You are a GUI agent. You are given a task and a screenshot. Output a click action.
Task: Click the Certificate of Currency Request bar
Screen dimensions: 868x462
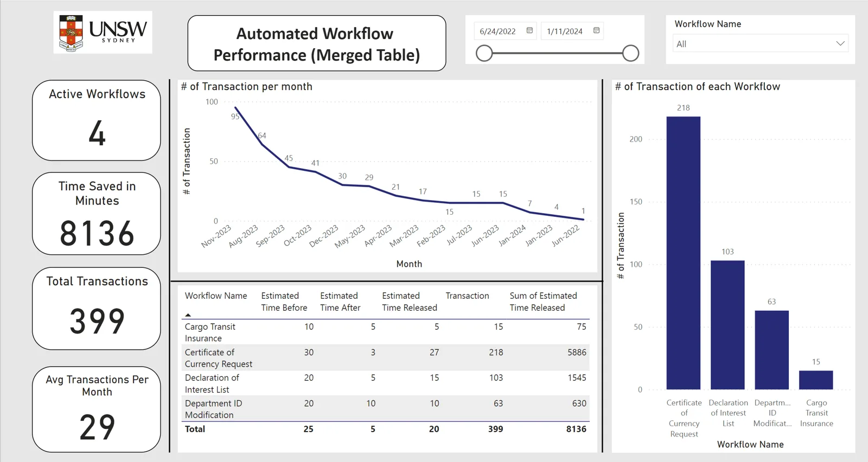(x=684, y=253)
